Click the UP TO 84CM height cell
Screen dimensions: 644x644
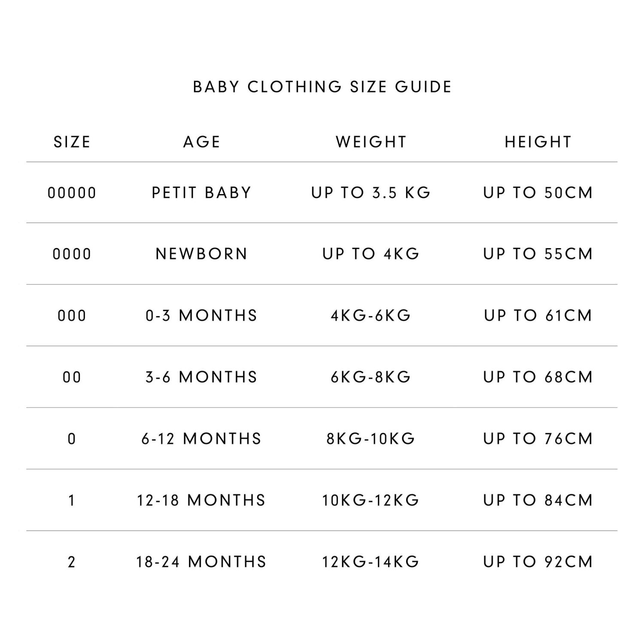[x=538, y=500]
